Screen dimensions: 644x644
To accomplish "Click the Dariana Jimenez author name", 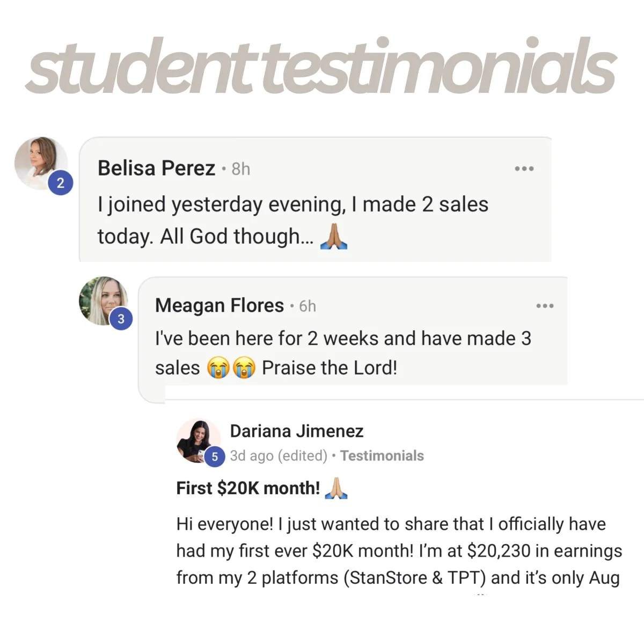I will (296, 431).
